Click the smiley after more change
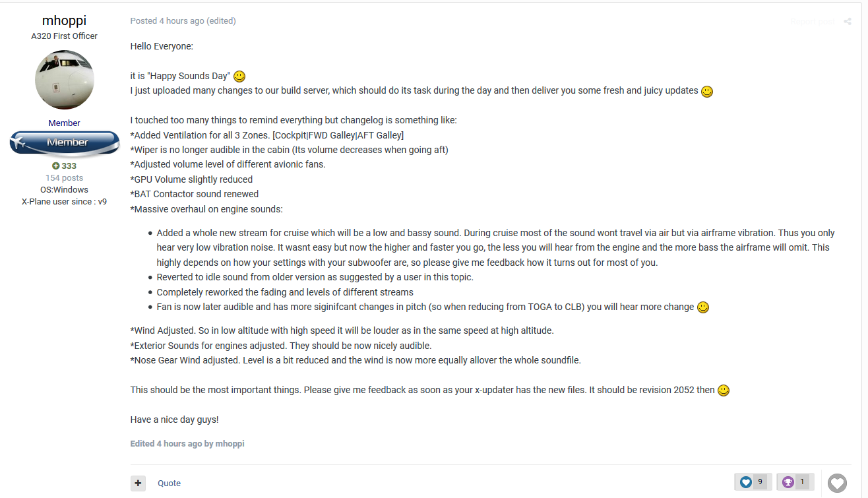The image size is (868, 498). point(703,307)
